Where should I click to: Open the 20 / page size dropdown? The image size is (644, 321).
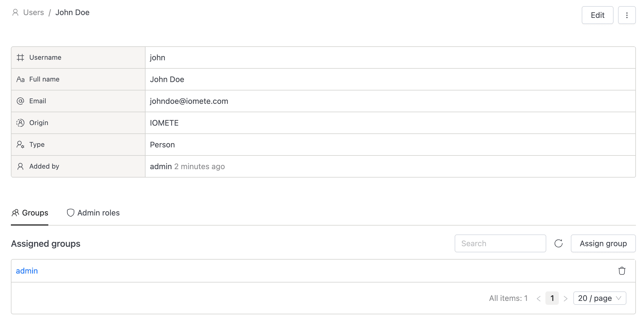600,298
